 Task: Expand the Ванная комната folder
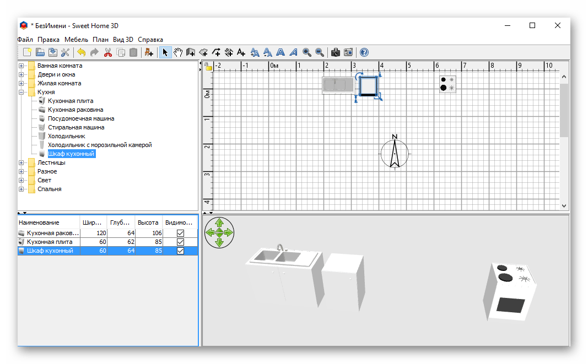(21, 66)
